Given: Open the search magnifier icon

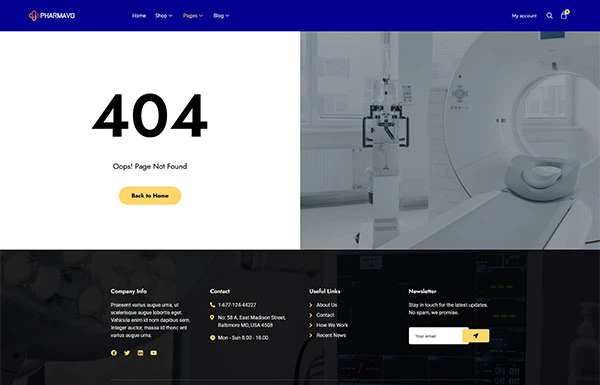Looking at the screenshot, I should coord(549,16).
